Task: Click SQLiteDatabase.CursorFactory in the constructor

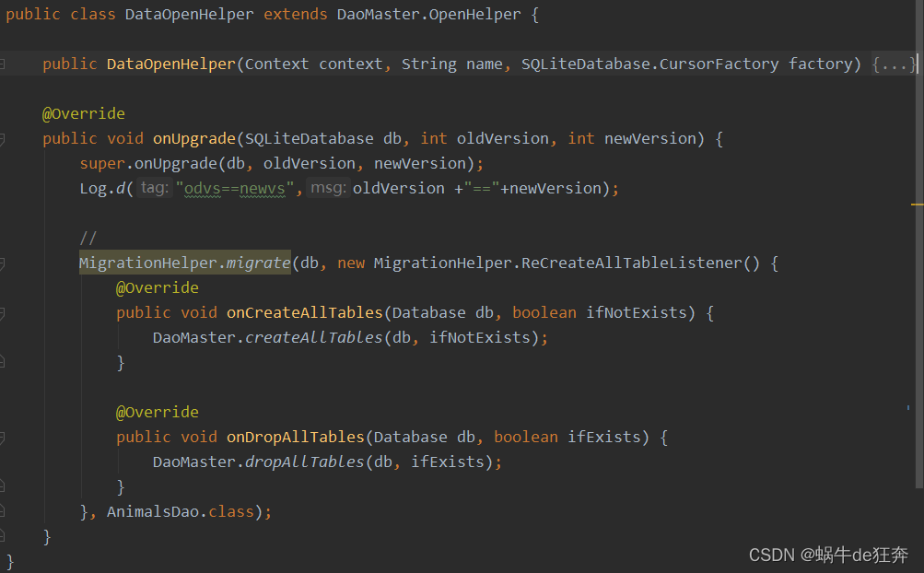Action: pyautogui.click(x=650, y=64)
